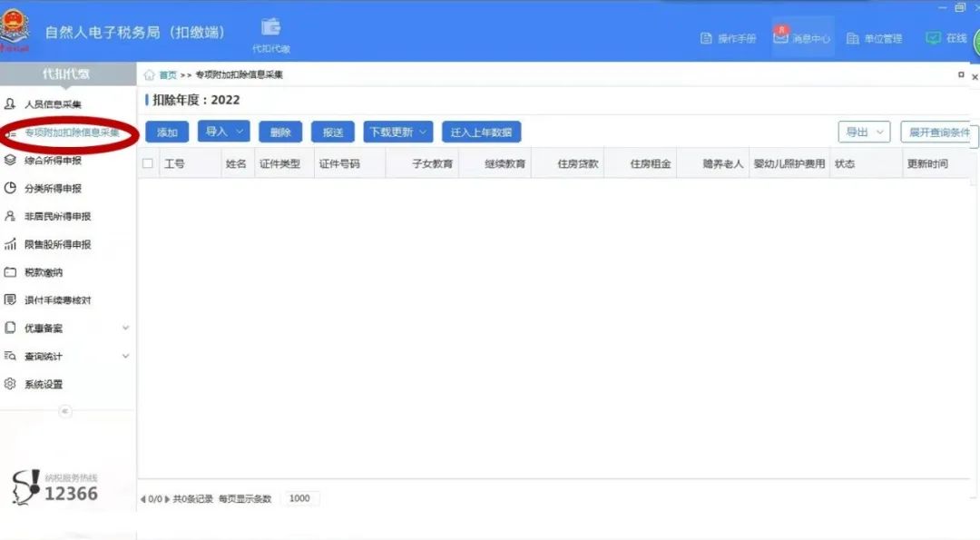Toggle the 在线 online status indicator
This screenshot has height=540, width=980.
click(946, 37)
